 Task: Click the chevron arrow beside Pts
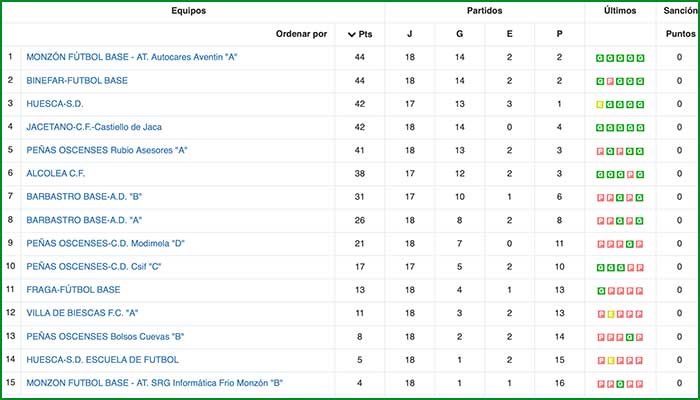coord(352,34)
